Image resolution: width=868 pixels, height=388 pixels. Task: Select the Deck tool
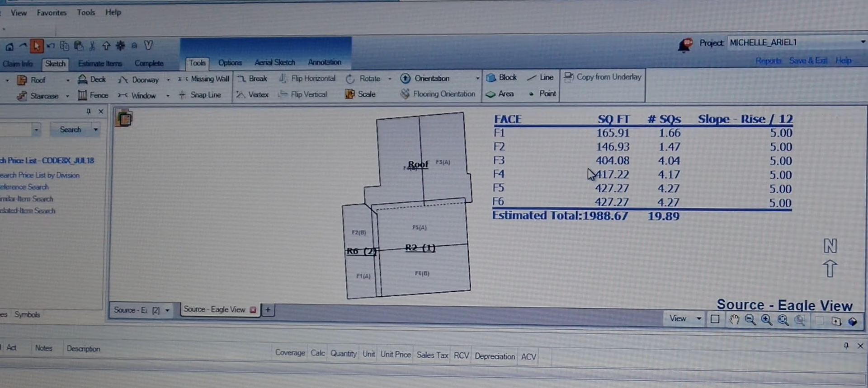[92, 79]
